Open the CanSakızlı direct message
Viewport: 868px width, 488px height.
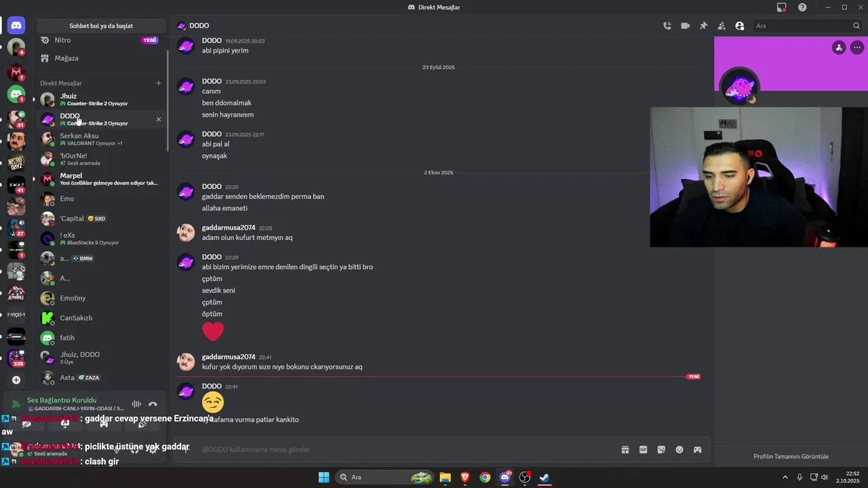coord(100,318)
